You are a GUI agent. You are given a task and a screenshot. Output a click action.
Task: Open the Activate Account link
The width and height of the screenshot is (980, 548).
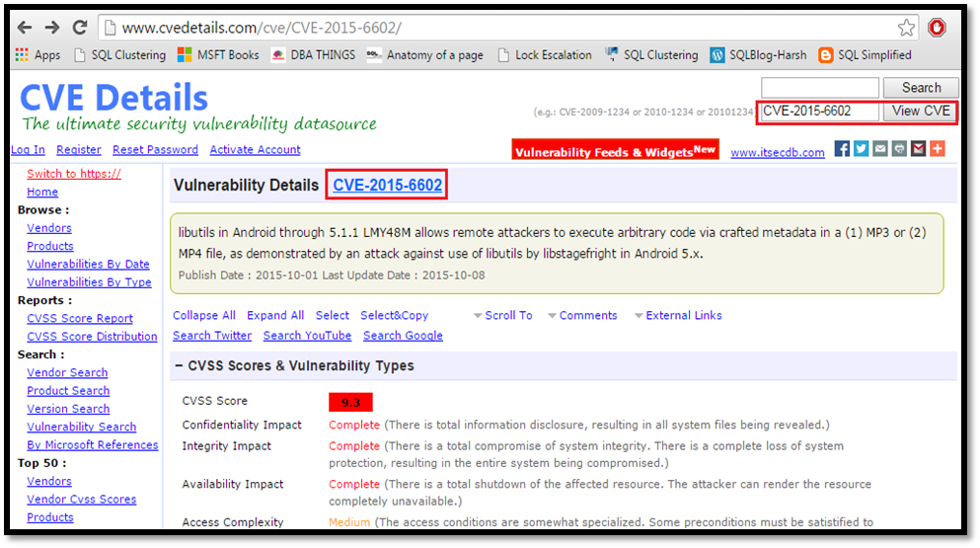[x=255, y=149]
